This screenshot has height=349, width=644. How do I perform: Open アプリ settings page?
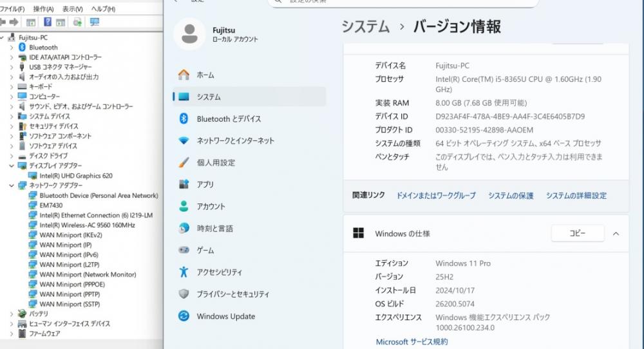pyautogui.click(x=249, y=184)
